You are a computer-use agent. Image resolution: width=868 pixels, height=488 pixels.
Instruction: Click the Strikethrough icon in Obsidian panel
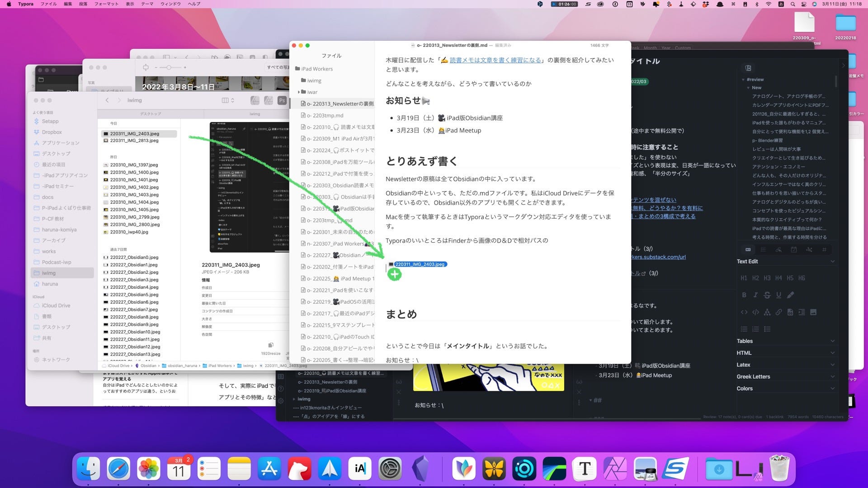(x=767, y=295)
